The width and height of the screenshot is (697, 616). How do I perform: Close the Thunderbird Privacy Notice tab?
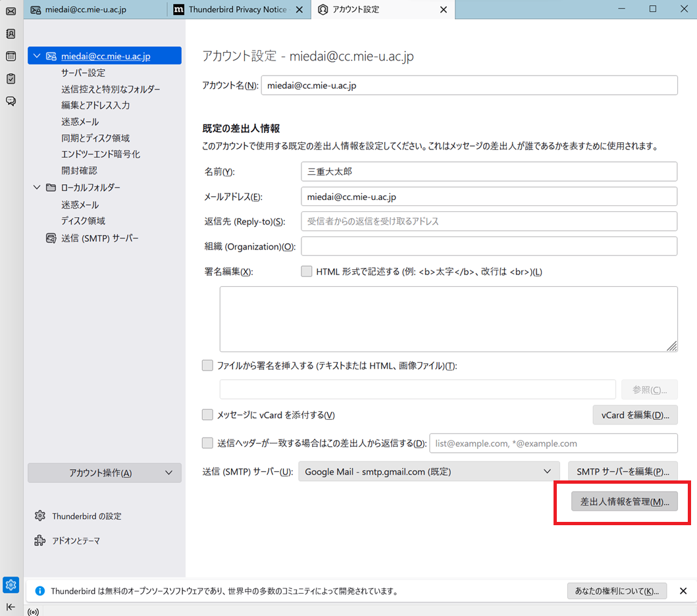299,10
